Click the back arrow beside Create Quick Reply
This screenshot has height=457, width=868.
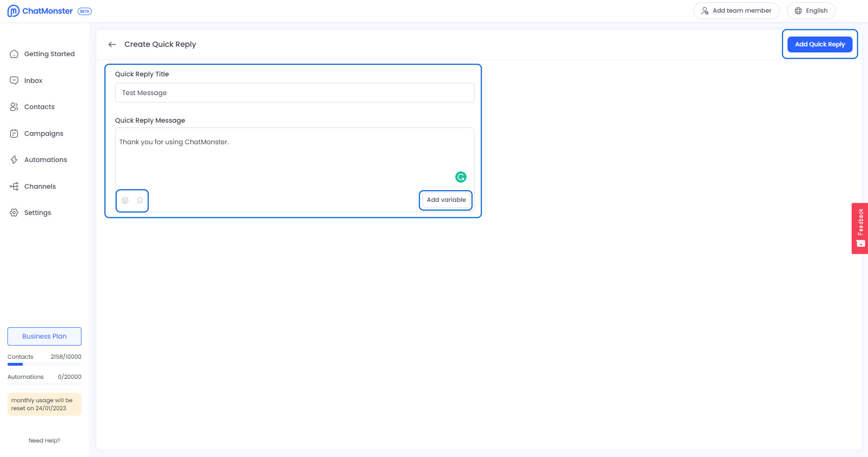(112, 44)
